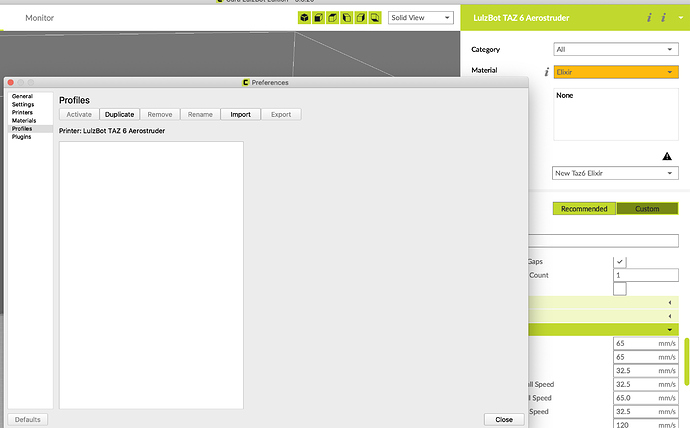Open the New Taz6 Elixir profile dropdown
The image size is (690, 428).
(615, 173)
